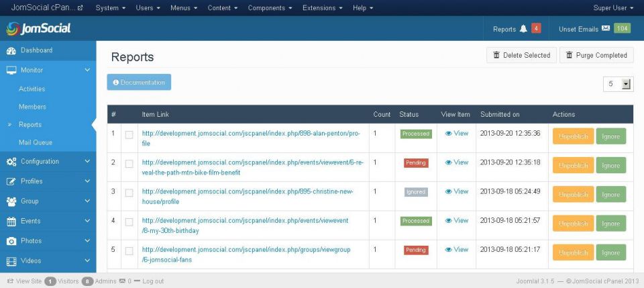This screenshot has width=644, height=288.
Task: Collapse the Monitor section chevron
Action: point(87,70)
